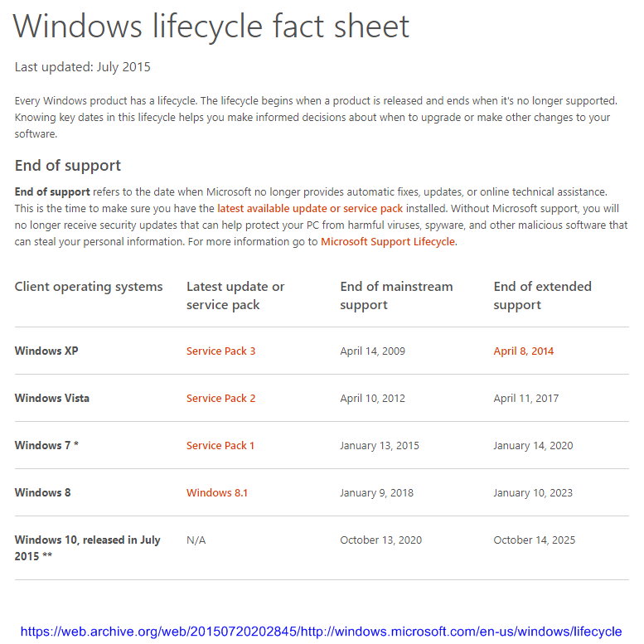Click the Windows 8 row label
The width and height of the screenshot is (644, 644).
(43, 492)
